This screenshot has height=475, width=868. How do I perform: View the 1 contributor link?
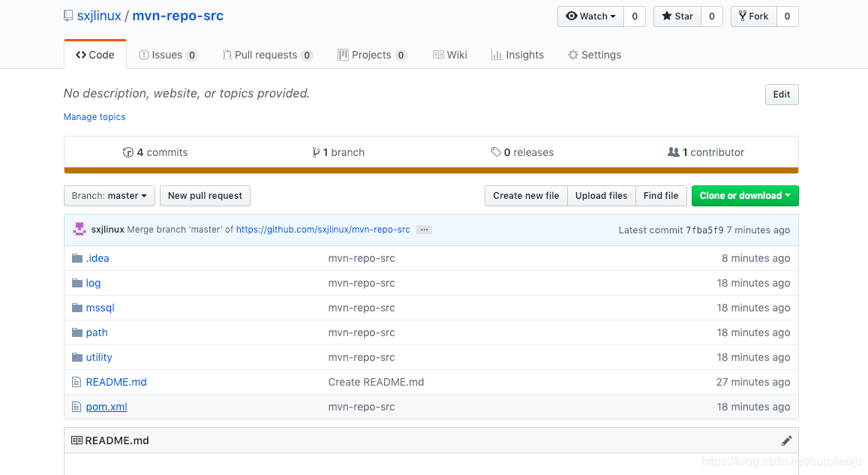pyautogui.click(x=706, y=152)
